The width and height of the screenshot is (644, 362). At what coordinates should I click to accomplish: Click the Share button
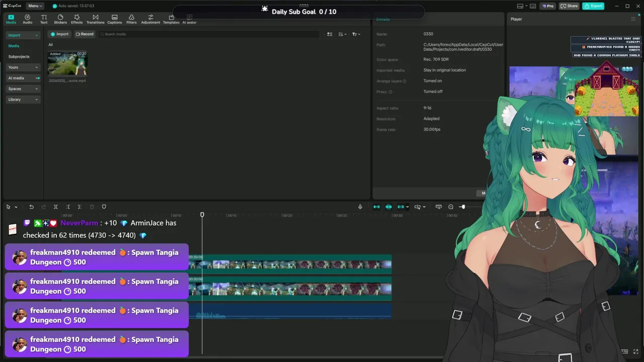570,6
